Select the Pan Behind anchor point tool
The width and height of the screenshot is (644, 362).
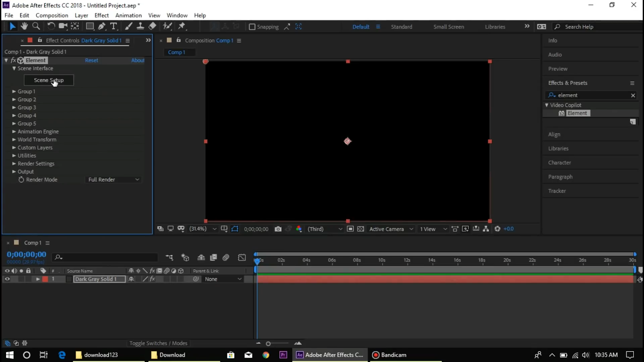[75, 26]
